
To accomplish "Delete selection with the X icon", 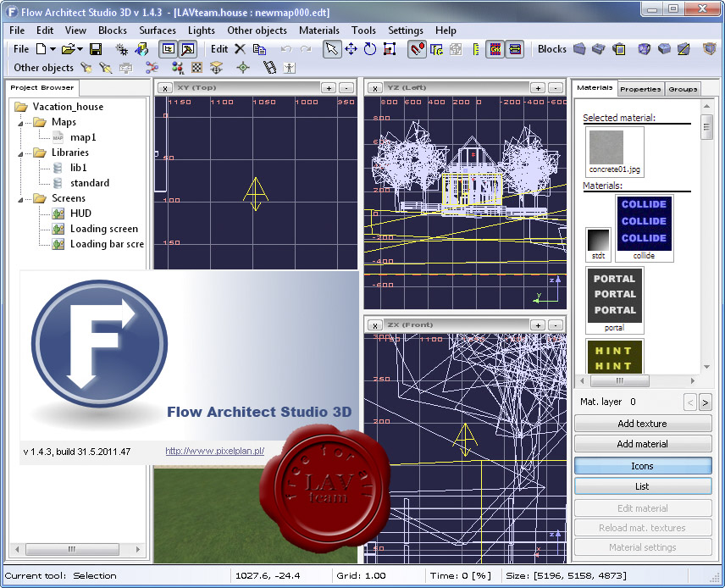I will pyautogui.click(x=240, y=49).
